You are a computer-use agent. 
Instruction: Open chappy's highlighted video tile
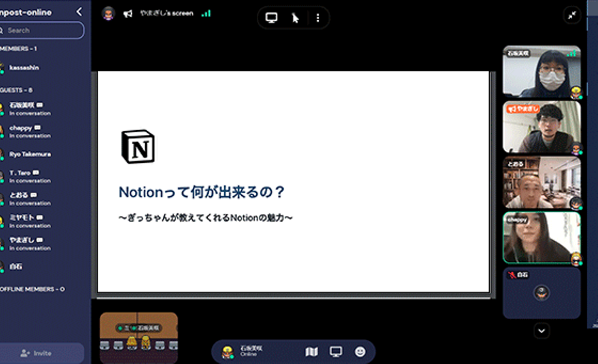point(542,238)
